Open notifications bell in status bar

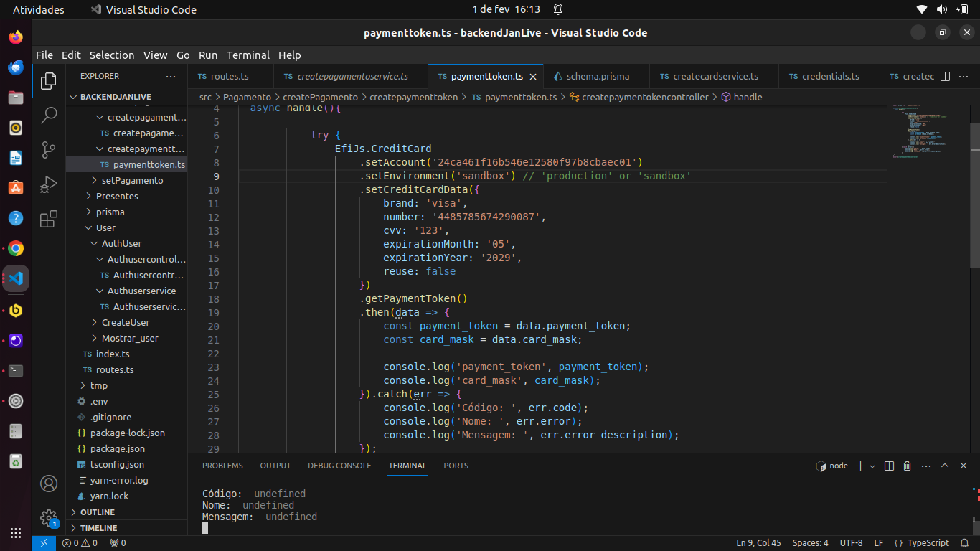tap(966, 543)
